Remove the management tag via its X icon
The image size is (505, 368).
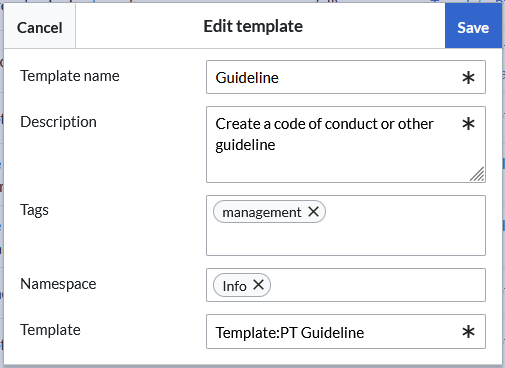(x=313, y=211)
